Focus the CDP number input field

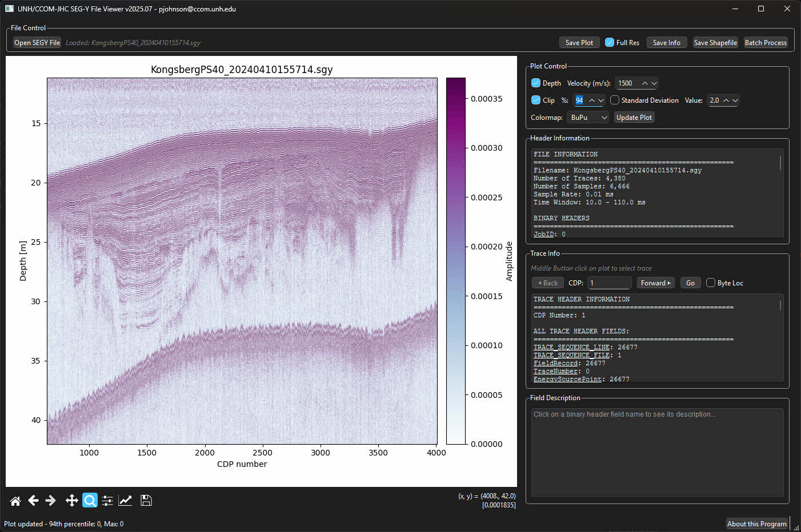coord(610,283)
